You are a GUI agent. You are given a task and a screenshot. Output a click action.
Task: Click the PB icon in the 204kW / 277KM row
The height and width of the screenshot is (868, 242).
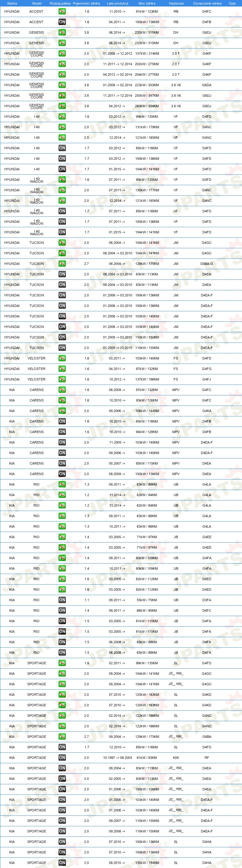point(62,74)
